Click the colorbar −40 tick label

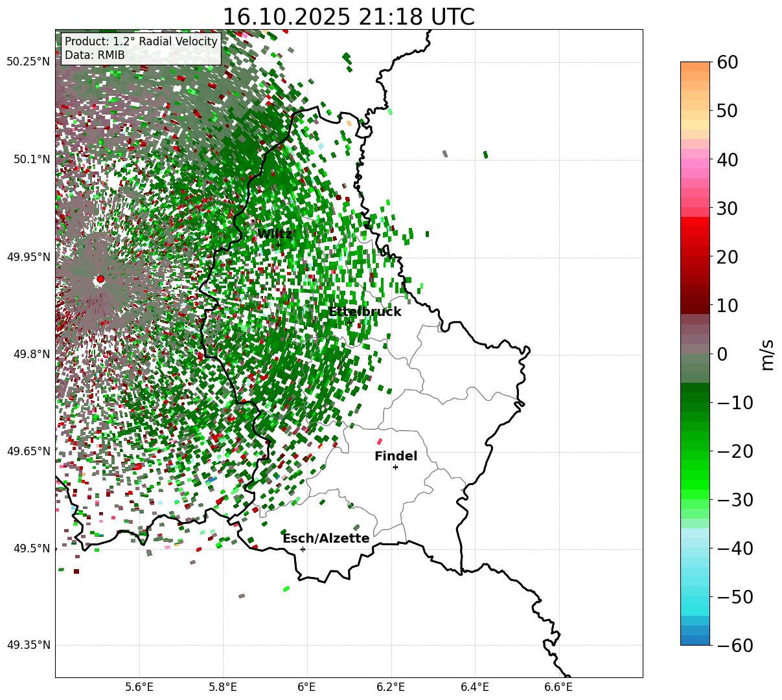click(x=735, y=548)
